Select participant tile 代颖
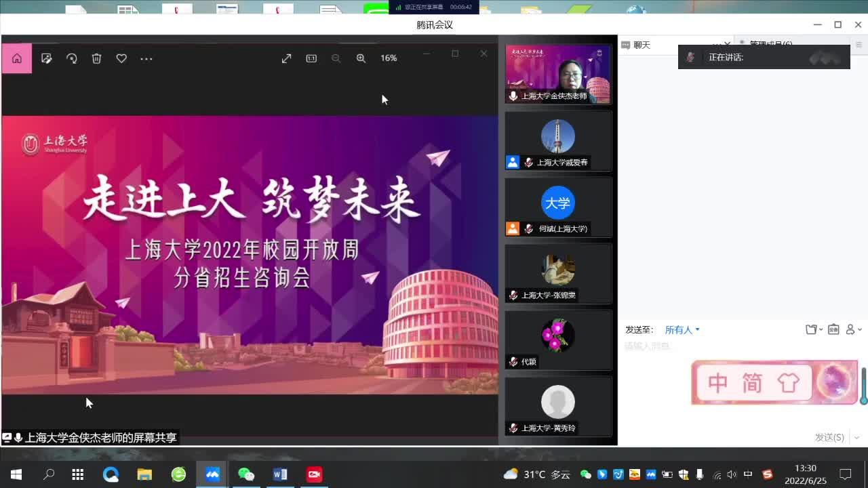The height and width of the screenshot is (488, 868). click(x=558, y=340)
